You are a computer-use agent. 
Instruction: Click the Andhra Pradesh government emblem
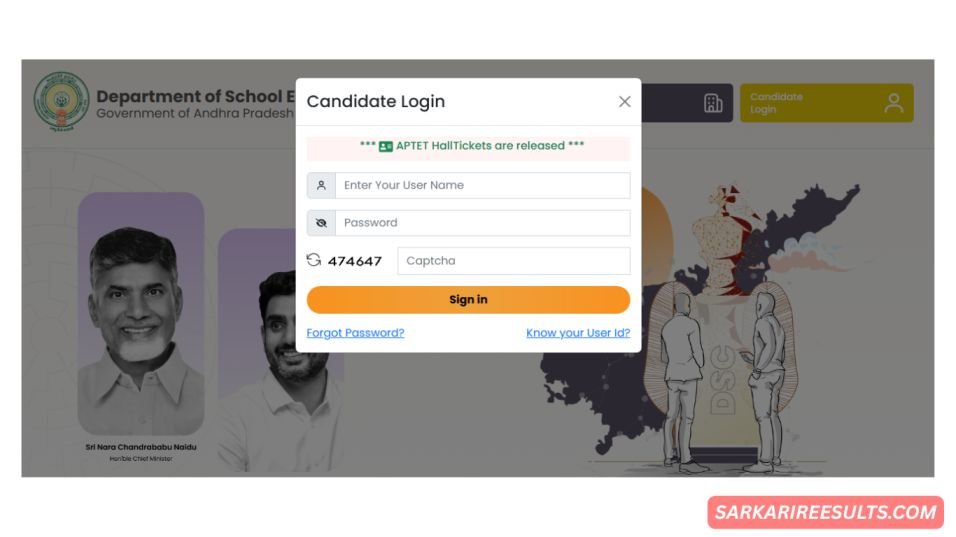tap(61, 102)
